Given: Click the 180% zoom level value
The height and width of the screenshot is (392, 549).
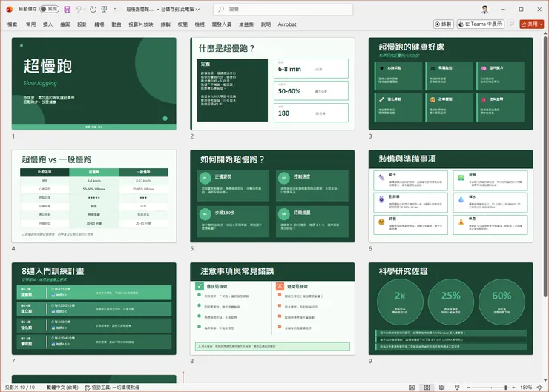Looking at the screenshot, I should pos(526,388).
